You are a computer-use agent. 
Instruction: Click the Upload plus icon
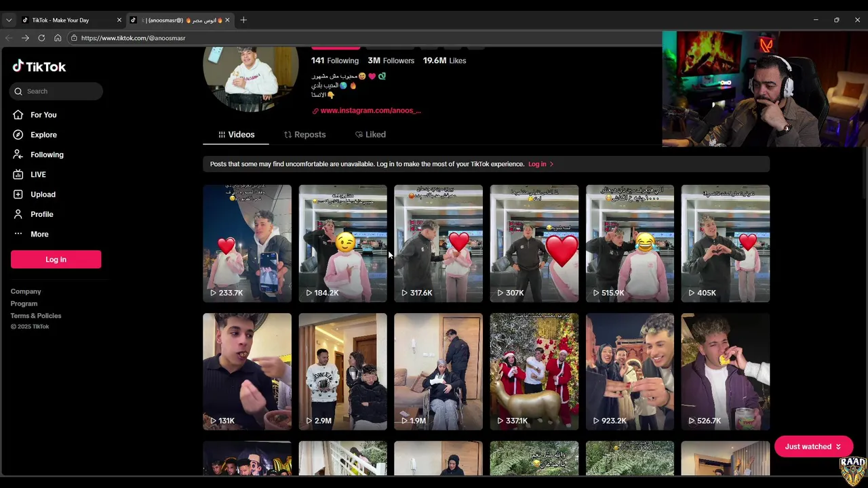[x=18, y=195]
